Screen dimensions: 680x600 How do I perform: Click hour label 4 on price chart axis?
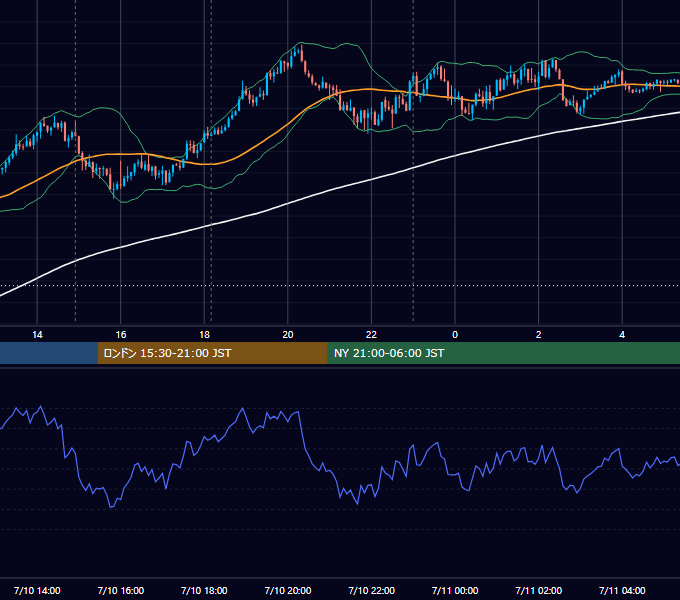point(622,335)
